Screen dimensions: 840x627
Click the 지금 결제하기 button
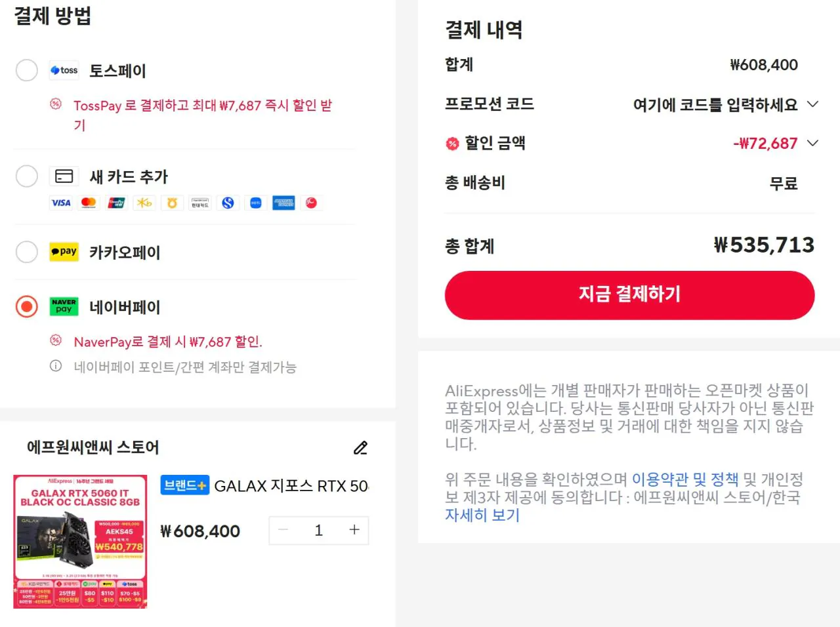click(630, 295)
